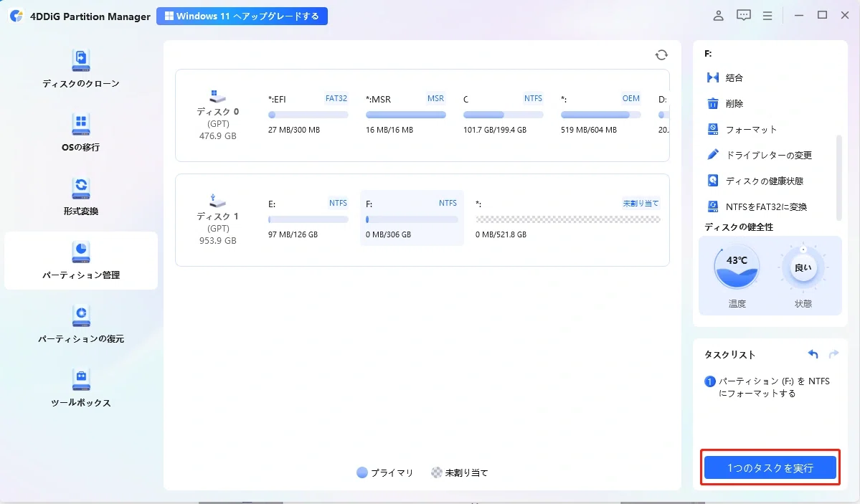The image size is (860, 504).
Task: Open the ツールボックス sidebar icon
Action: [x=80, y=379]
